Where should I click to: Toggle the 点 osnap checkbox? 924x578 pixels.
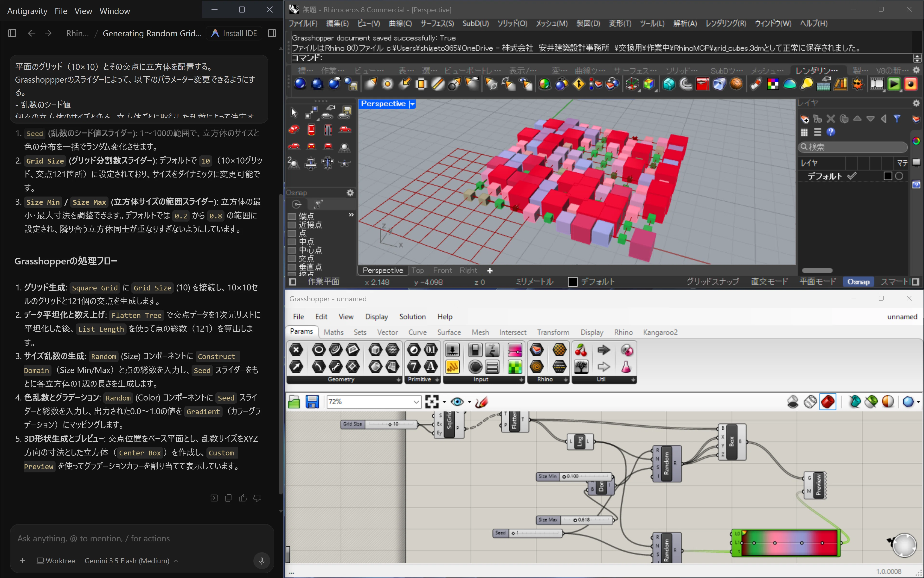pyautogui.click(x=292, y=233)
